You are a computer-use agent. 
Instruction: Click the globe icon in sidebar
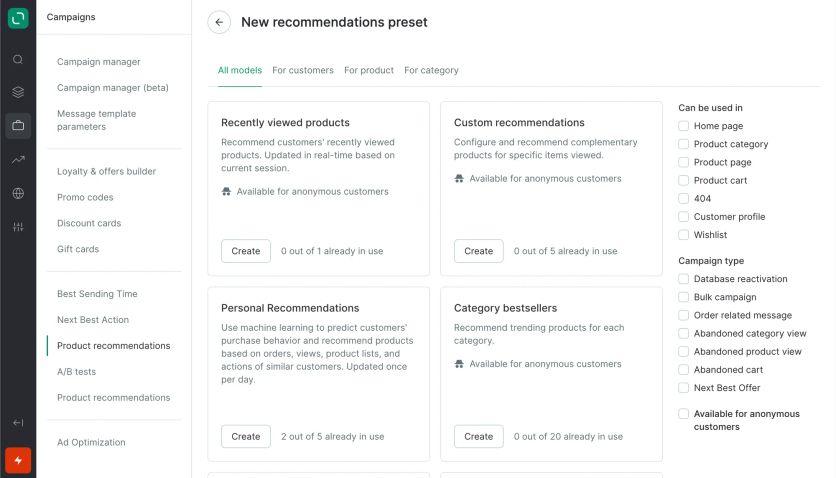point(18,193)
